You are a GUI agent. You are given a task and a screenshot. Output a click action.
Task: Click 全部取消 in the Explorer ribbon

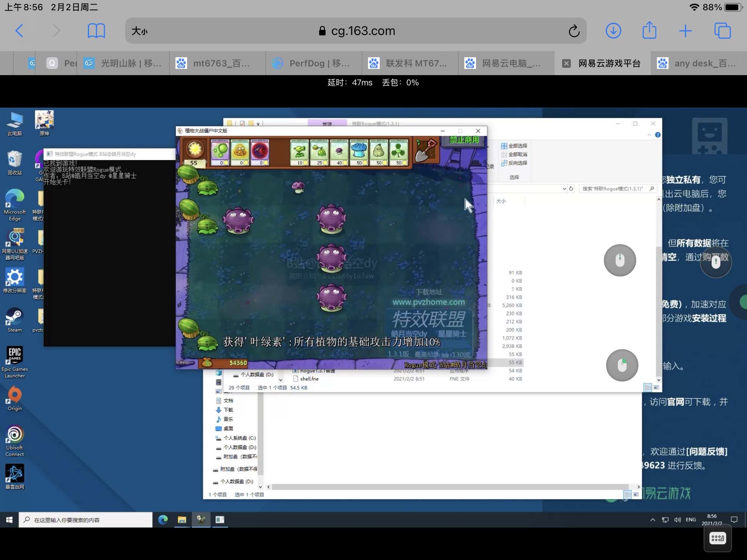tap(514, 154)
